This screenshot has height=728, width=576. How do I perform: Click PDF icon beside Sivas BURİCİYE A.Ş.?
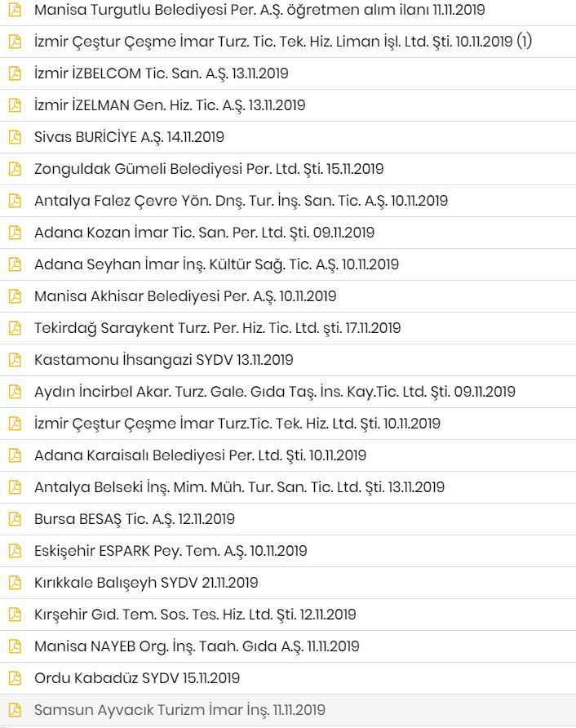15,137
